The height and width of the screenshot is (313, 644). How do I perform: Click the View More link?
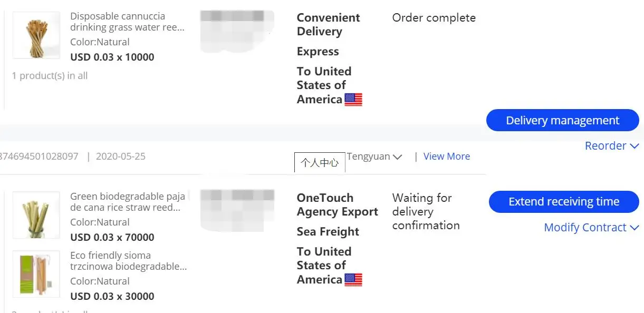coord(446,156)
